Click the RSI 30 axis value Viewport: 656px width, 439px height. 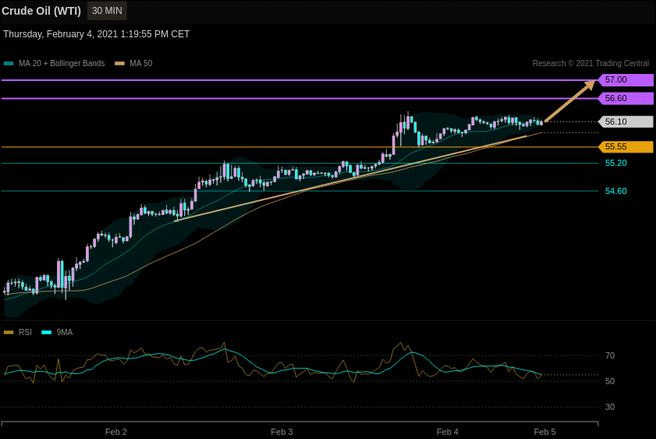coord(610,406)
